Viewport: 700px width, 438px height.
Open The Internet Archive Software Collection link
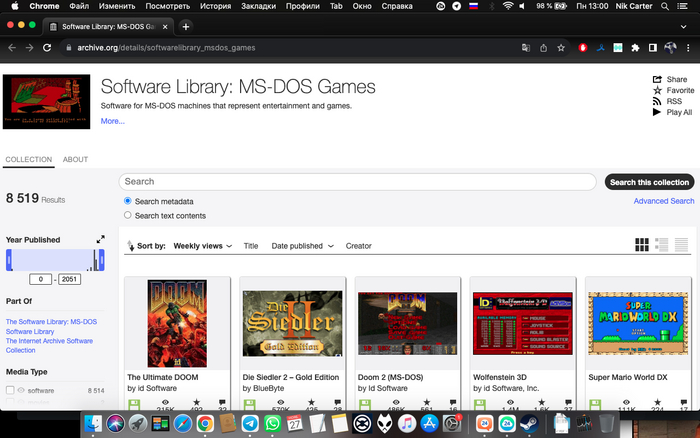coord(49,346)
